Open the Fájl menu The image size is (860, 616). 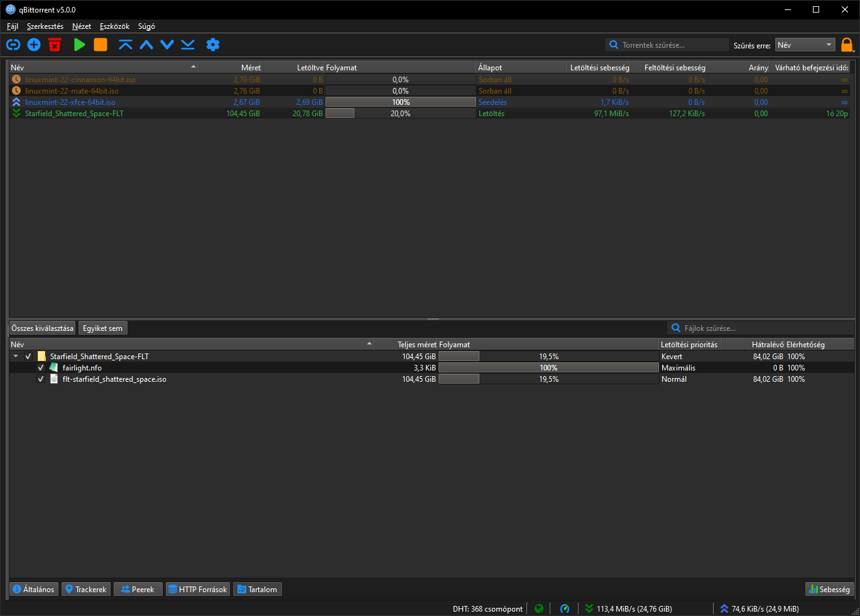[x=13, y=26]
